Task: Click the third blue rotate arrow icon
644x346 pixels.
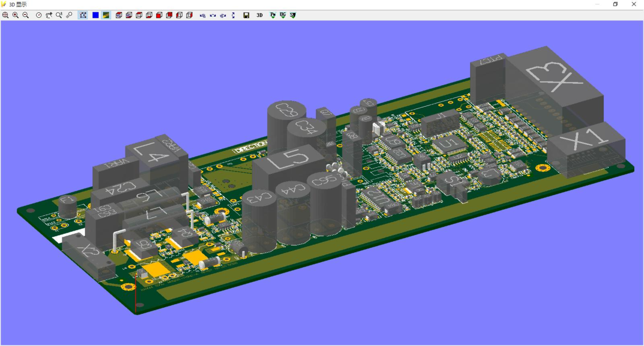Action: pyautogui.click(x=223, y=15)
